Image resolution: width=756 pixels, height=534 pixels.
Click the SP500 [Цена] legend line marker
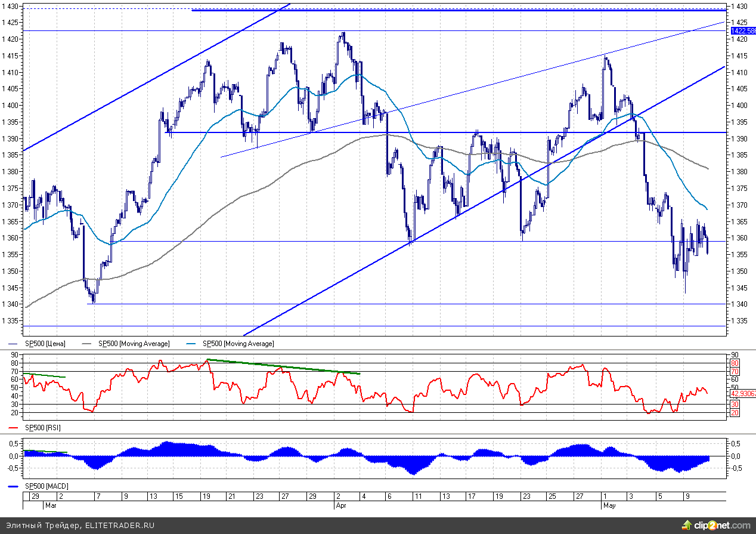tap(16, 344)
